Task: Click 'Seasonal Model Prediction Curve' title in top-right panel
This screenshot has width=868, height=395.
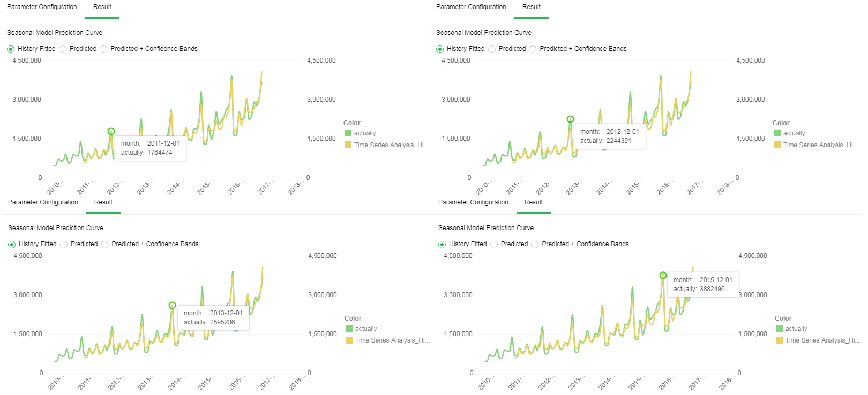Action: coord(484,33)
